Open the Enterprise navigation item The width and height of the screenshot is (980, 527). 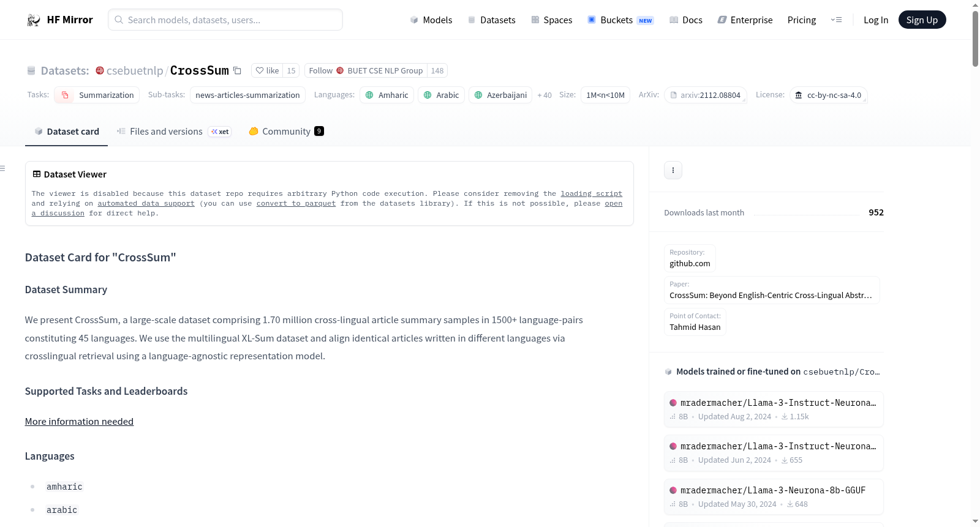coord(745,20)
